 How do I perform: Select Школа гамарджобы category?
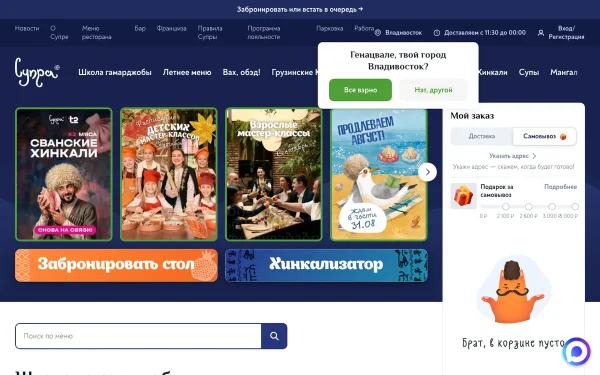[115, 72]
